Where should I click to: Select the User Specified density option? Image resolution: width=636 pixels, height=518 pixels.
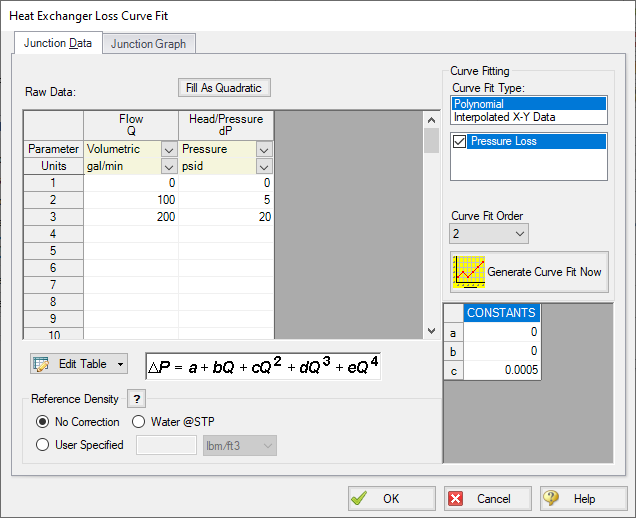click(43, 445)
